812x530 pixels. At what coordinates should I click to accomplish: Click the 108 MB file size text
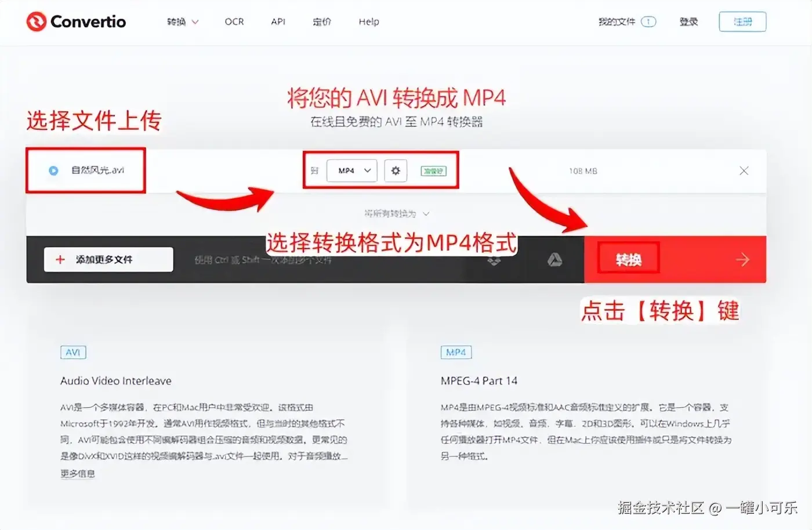pos(583,171)
